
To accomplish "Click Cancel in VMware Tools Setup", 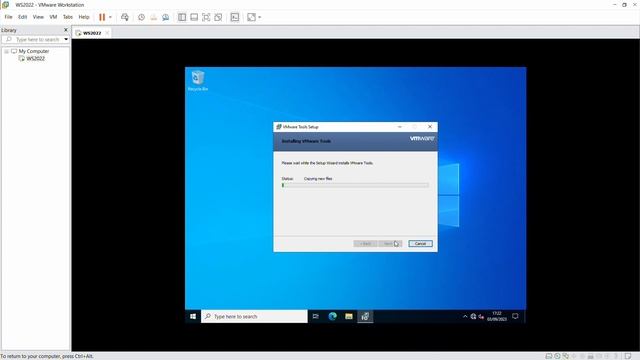I will pyautogui.click(x=420, y=244).
